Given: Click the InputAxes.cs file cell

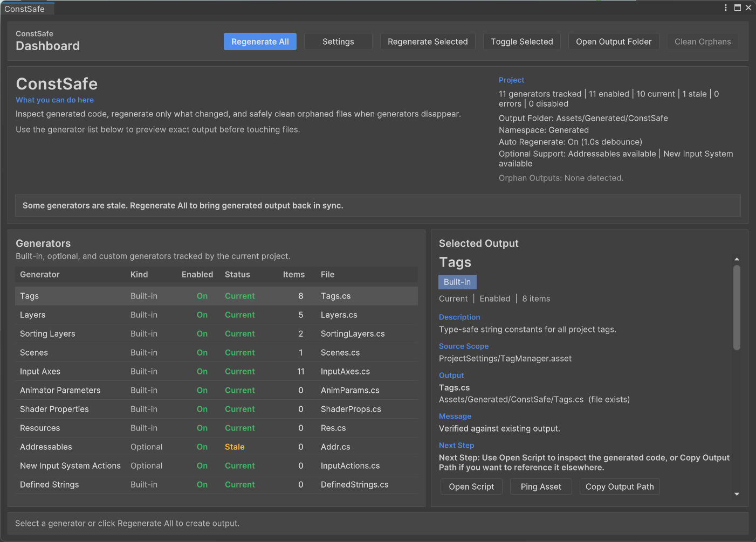Looking at the screenshot, I should pyautogui.click(x=345, y=371).
